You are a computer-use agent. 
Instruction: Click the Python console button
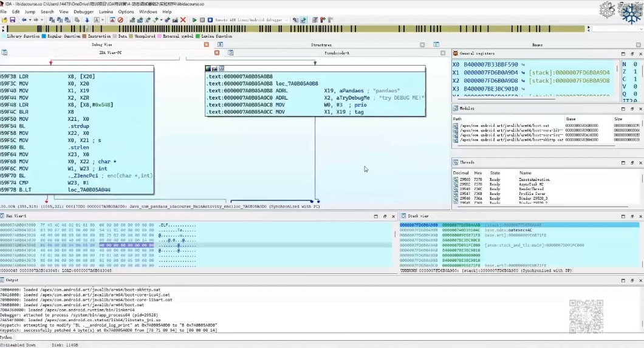coord(7,337)
